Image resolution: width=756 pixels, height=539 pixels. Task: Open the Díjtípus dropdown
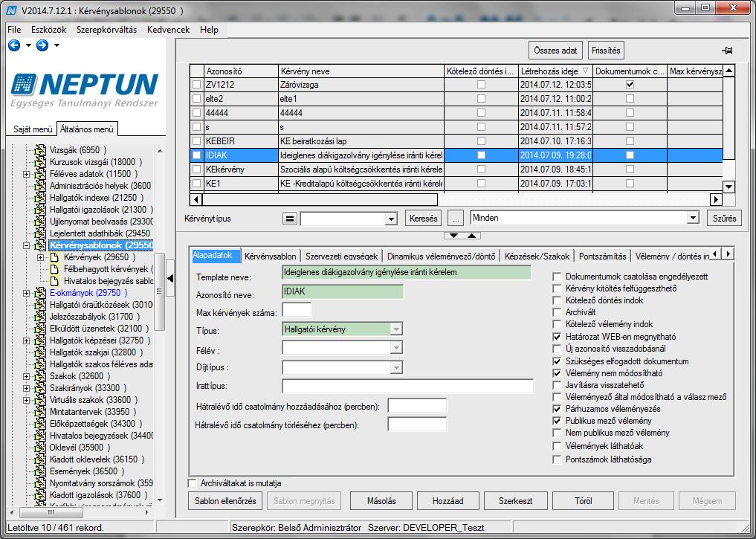click(395, 367)
